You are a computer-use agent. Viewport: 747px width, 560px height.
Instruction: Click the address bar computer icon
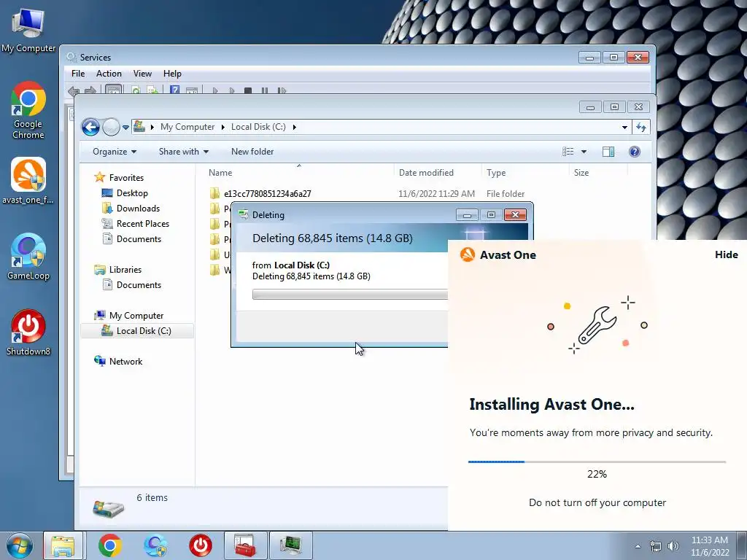(x=139, y=127)
